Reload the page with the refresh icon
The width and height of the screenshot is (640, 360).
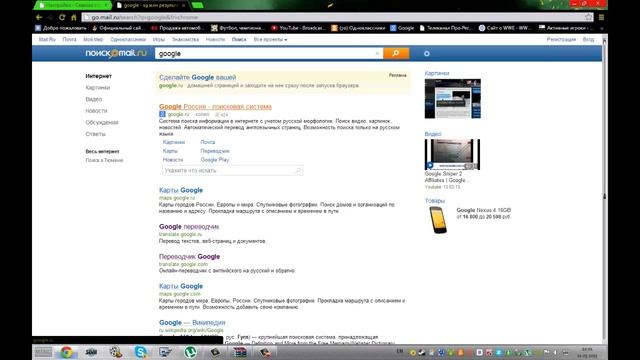[62, 17]
